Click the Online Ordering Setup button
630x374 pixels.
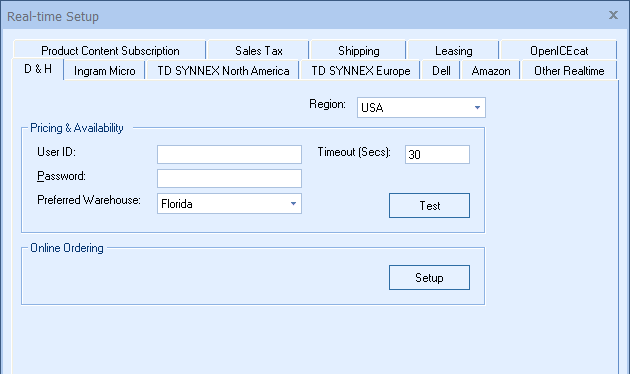[x=429, y=278]
